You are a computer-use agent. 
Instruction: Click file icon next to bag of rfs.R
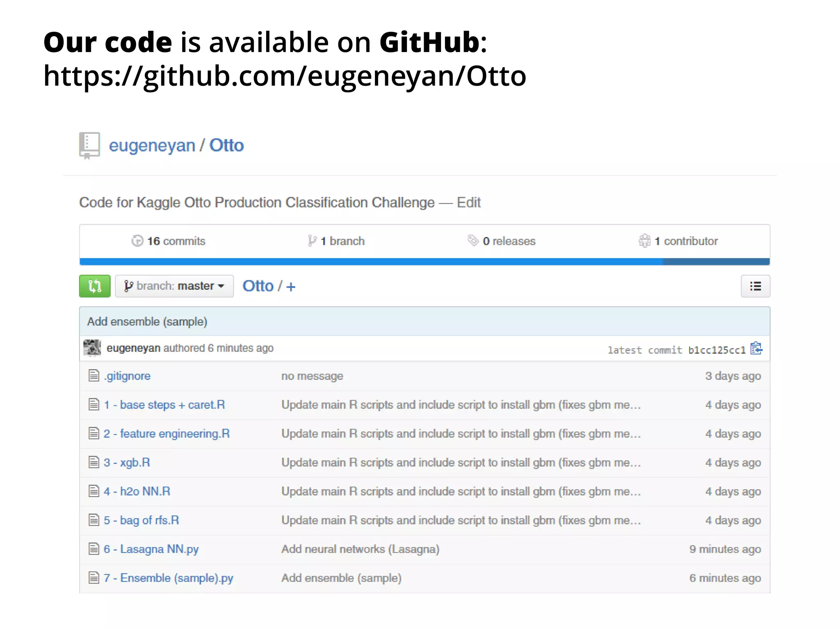(94, 520)
